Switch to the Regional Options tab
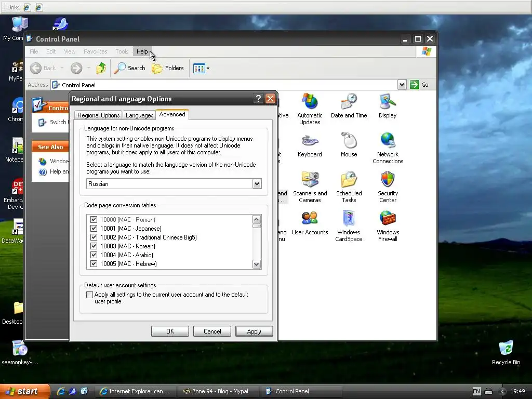 (98, 115)
